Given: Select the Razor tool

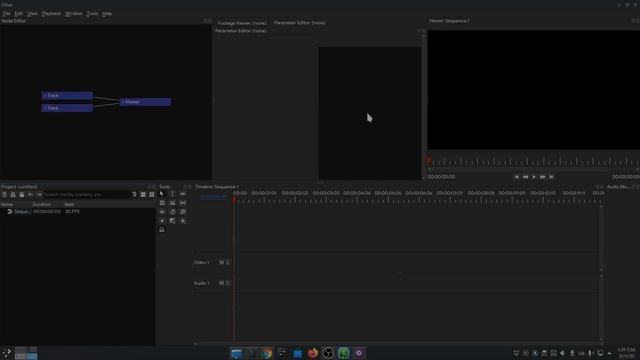Looking at the screenshot, I should tap(172, 203).
